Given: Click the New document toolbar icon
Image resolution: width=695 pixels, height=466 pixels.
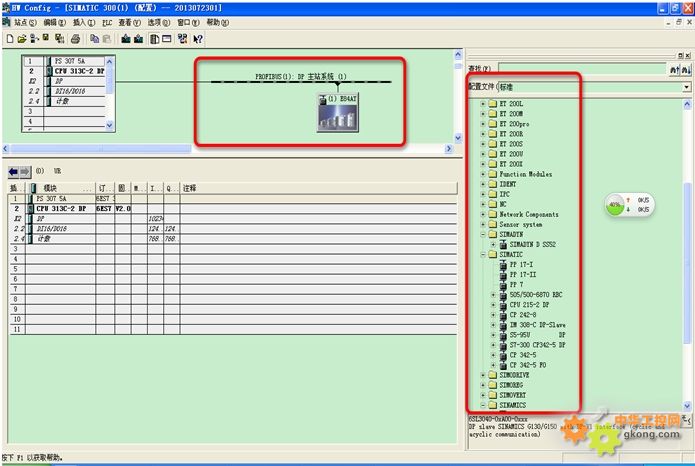Looking at the screenshot, I should click(x=9, y=39).
